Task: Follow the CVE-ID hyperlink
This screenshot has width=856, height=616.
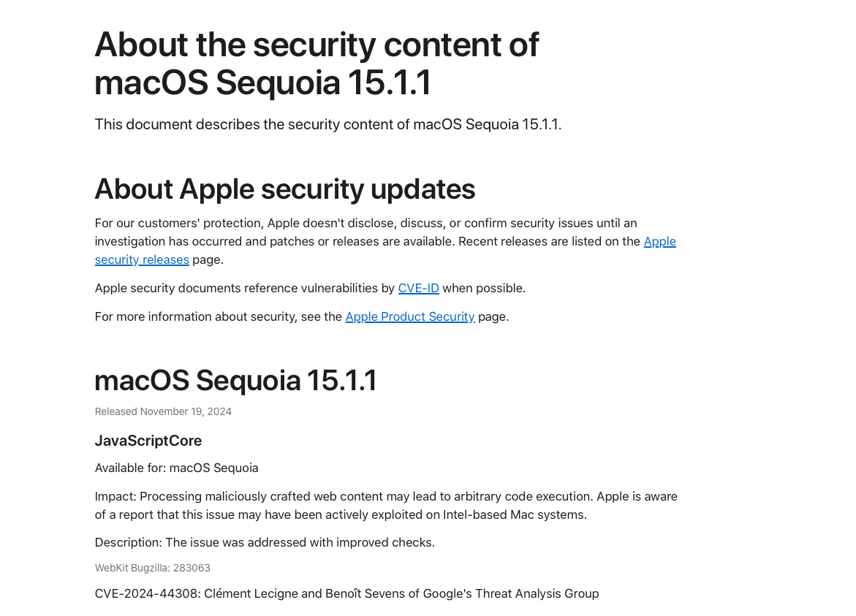Action: click(x=418, y=288)
